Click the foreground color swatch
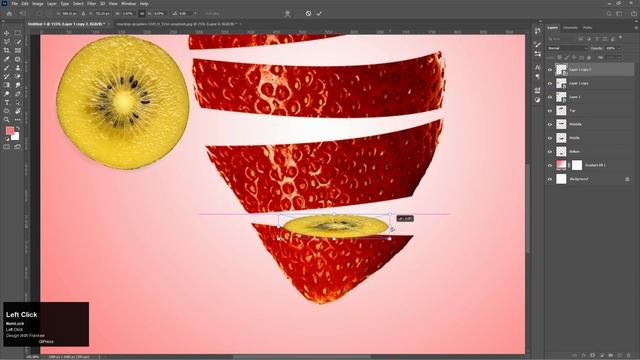640x360 pixels. click(10, 131)
